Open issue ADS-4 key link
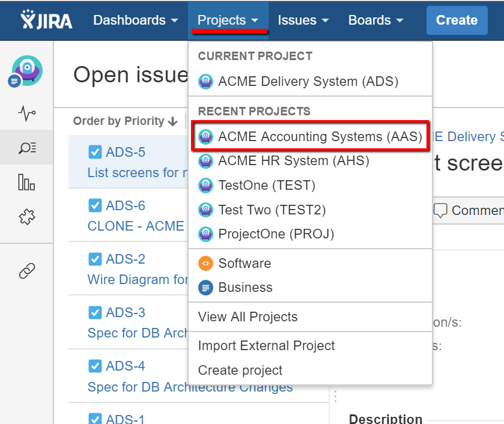504x424 pixels. pos(126,366)
